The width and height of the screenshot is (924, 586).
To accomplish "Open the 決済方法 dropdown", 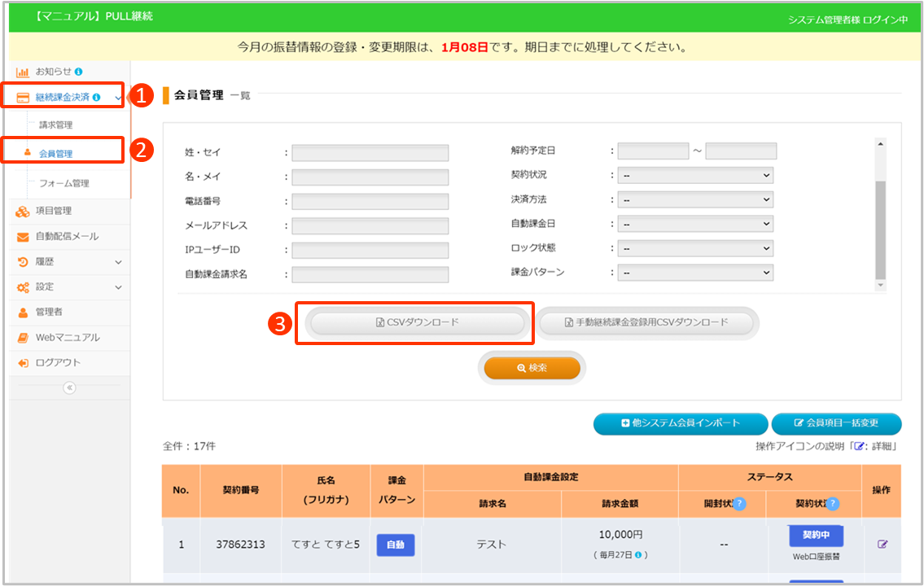I will pos(695,199).
